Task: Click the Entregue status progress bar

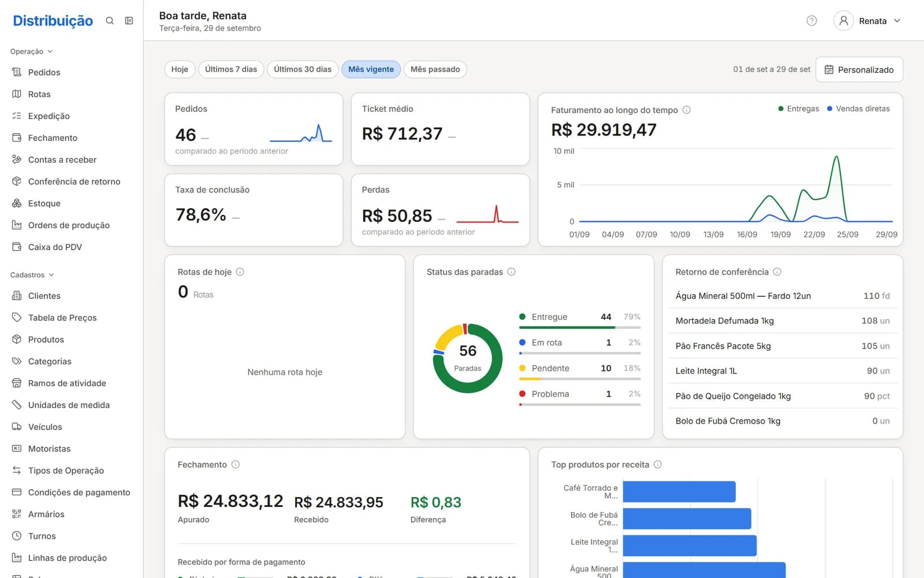Action: tap(580, 327)
